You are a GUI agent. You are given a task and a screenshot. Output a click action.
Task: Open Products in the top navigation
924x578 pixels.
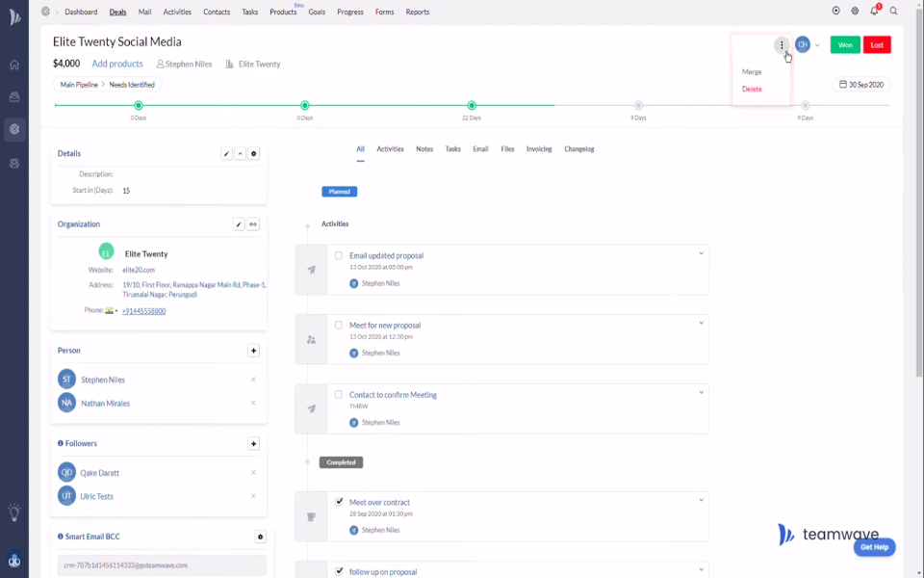pos(283,12)
